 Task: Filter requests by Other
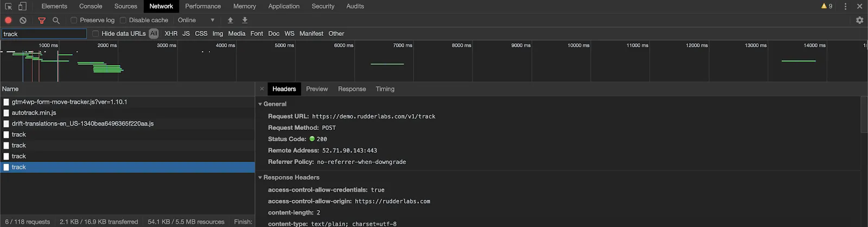[x=336, y=34]
